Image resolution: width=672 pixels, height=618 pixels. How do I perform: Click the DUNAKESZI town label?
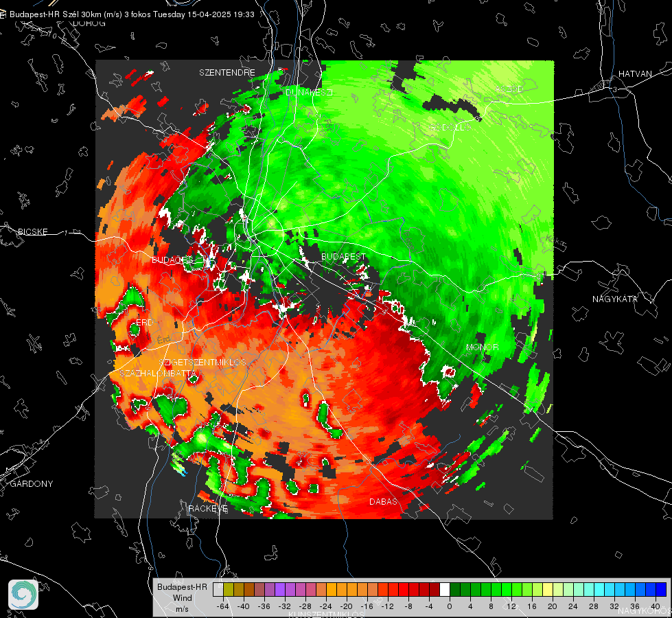[x=309, y=92]
